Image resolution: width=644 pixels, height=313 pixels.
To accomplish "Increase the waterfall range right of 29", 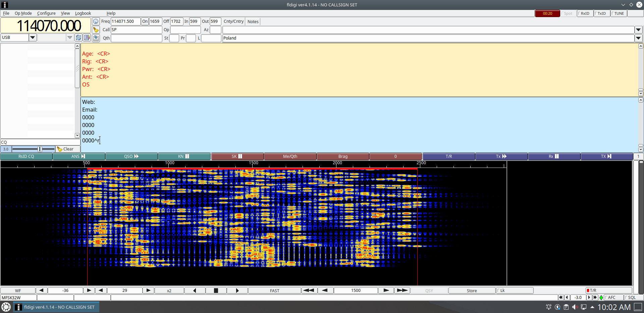I will [x=148, y=291].
